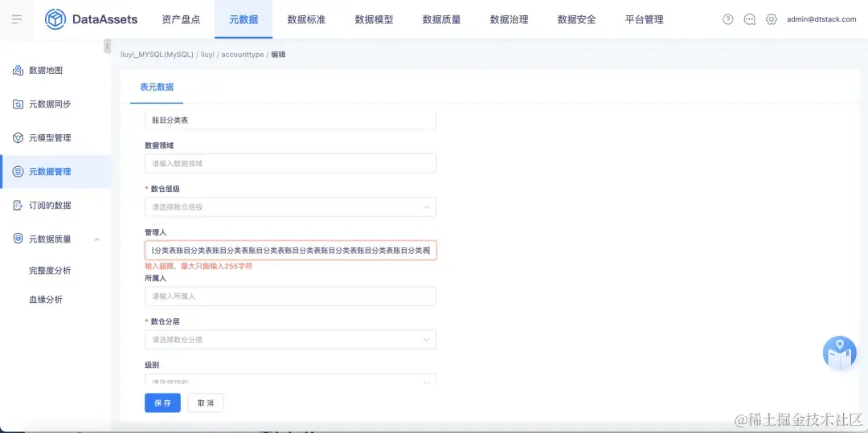Viewport: 868px width, 433px height.
Task: Open the 数据质量 top menu
Action: click(442, 19)
